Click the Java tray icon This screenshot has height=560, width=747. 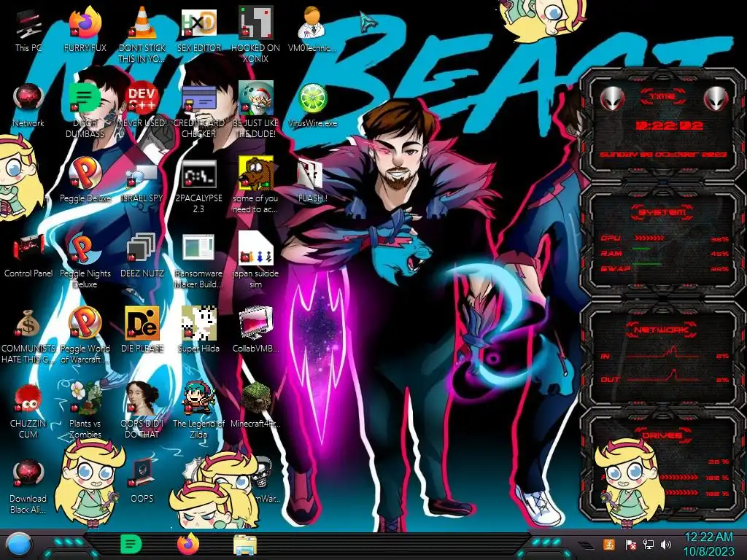tap(608, 545)
